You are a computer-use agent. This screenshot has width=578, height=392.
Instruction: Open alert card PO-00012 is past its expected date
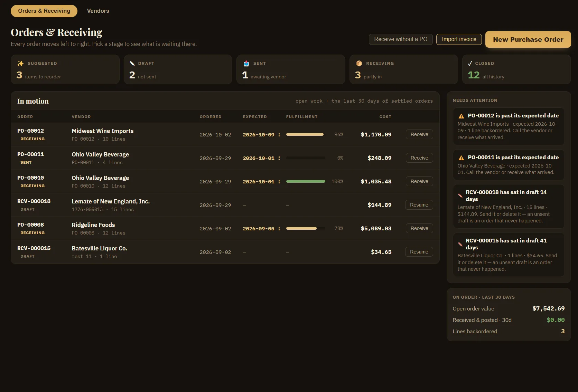509,126
